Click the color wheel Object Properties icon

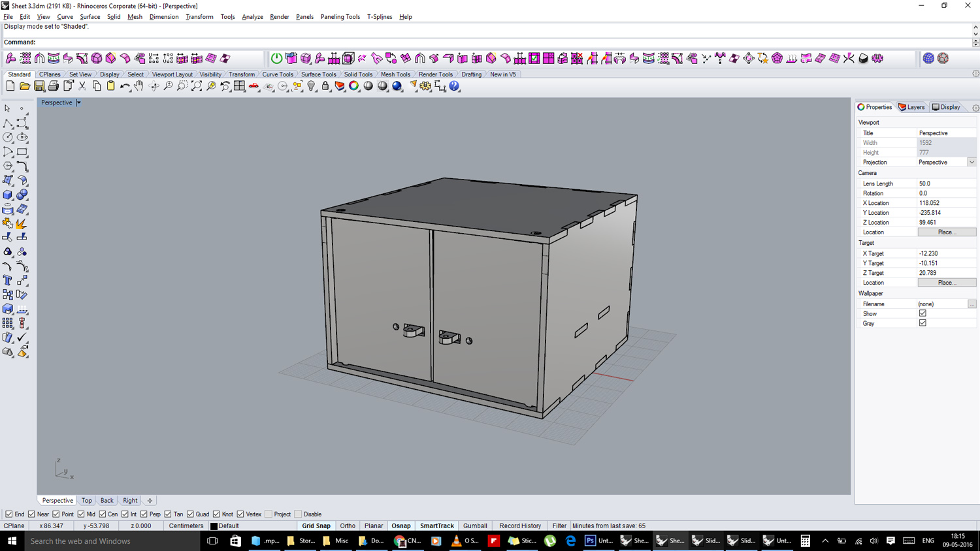354,86
